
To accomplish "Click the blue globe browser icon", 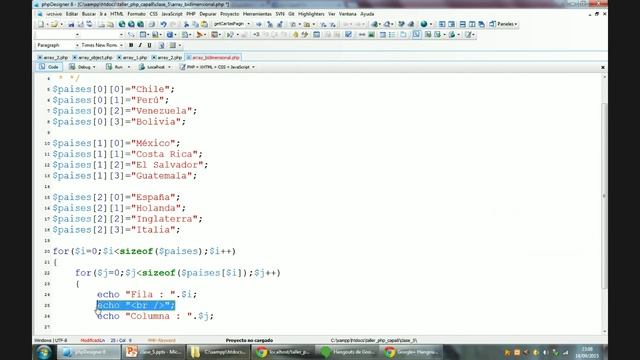I will tap(424, 24).
